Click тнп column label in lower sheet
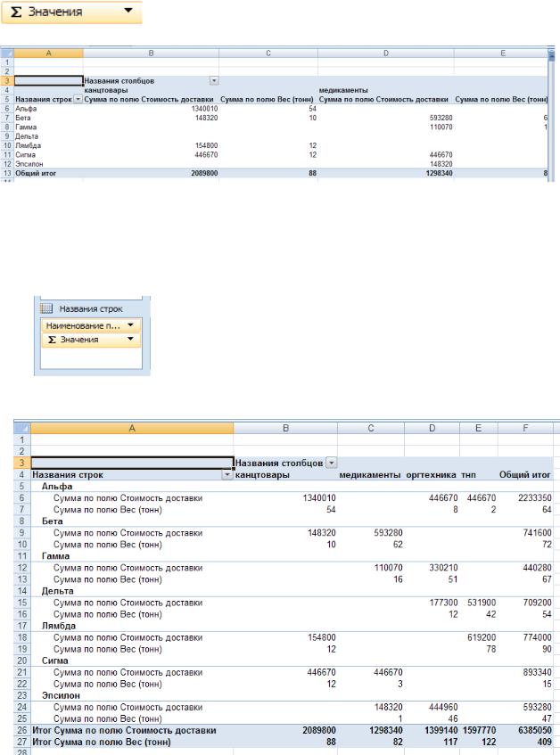560x755 pixels. coord(468,475)
